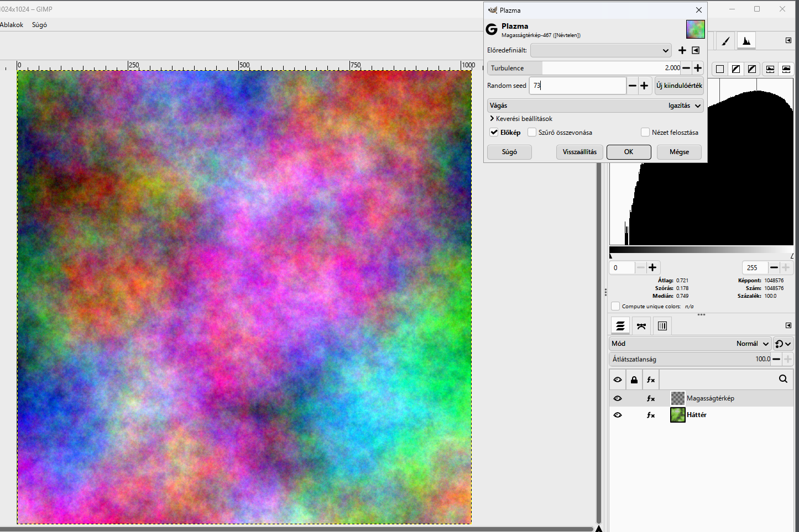
Task: Open the Plazma preset menu arrow icon
Action: point(696,50)
